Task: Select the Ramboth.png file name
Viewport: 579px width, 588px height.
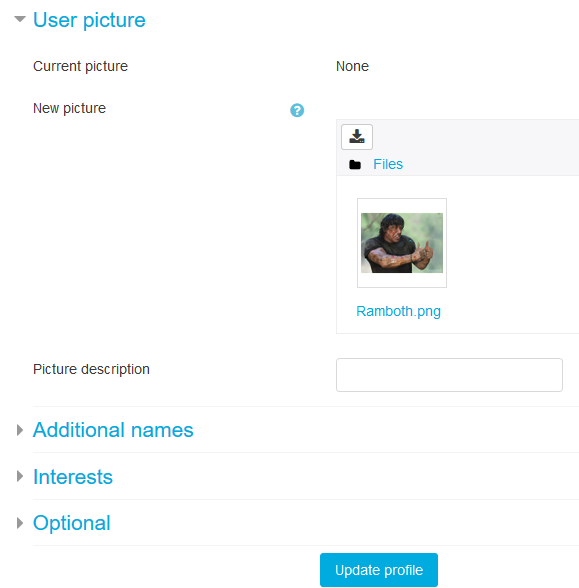Action: pos(398,312)
